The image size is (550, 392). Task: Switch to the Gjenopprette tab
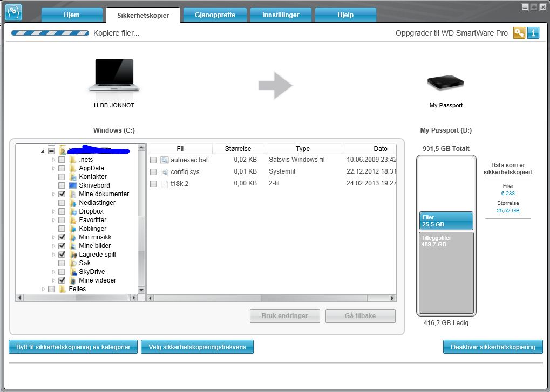coord(215,15)
